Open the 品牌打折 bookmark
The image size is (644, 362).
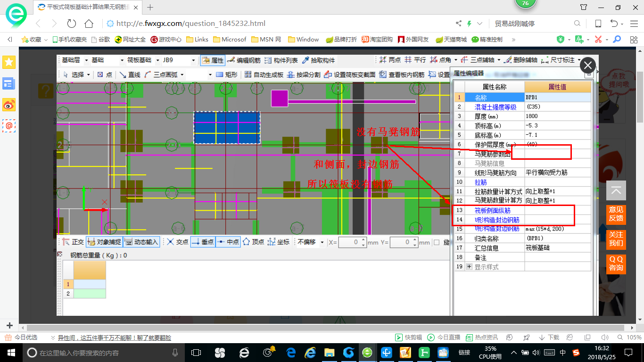coord(341,40)
